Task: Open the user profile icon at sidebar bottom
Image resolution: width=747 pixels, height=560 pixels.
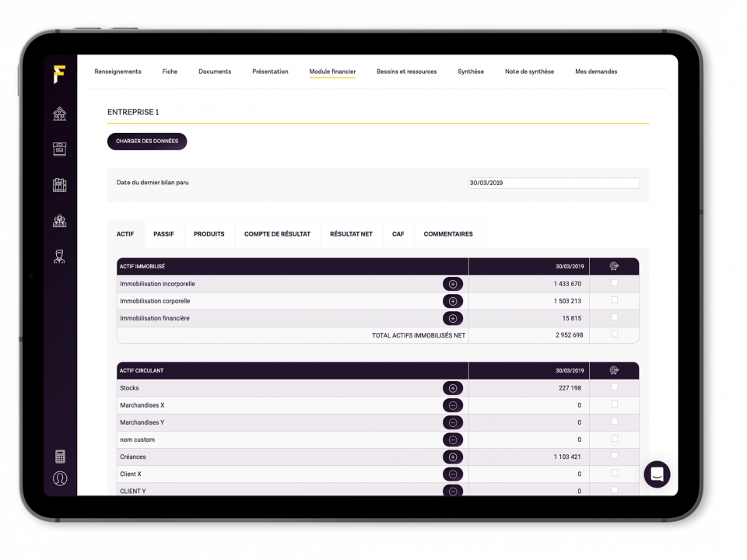Action: point(60,478)
